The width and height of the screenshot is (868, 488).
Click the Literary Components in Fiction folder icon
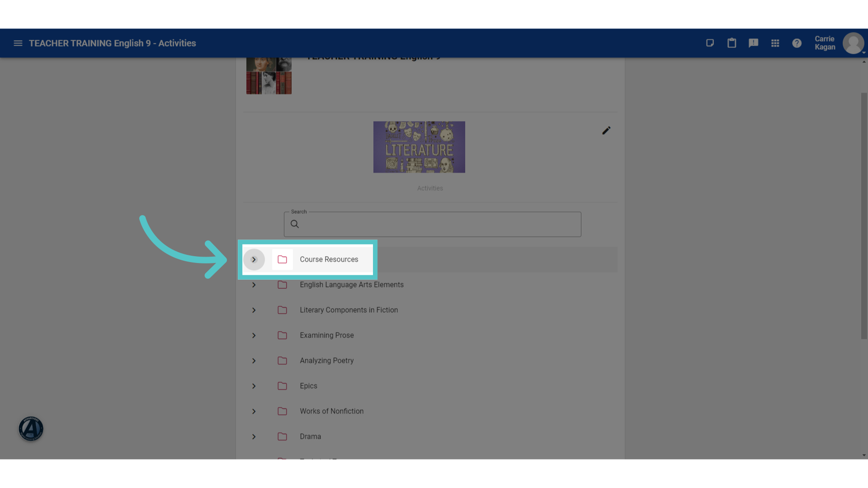pos(282,310)
